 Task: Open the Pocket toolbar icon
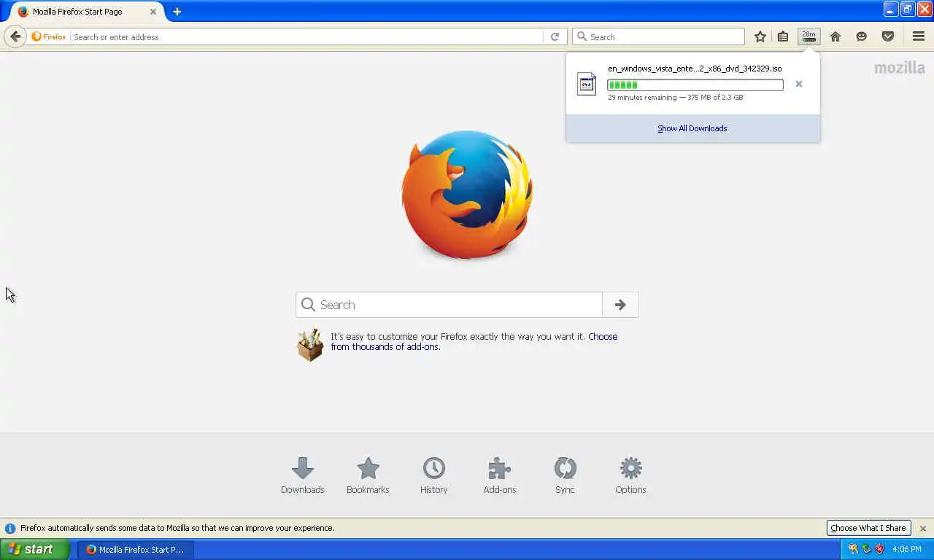point(888,36)
